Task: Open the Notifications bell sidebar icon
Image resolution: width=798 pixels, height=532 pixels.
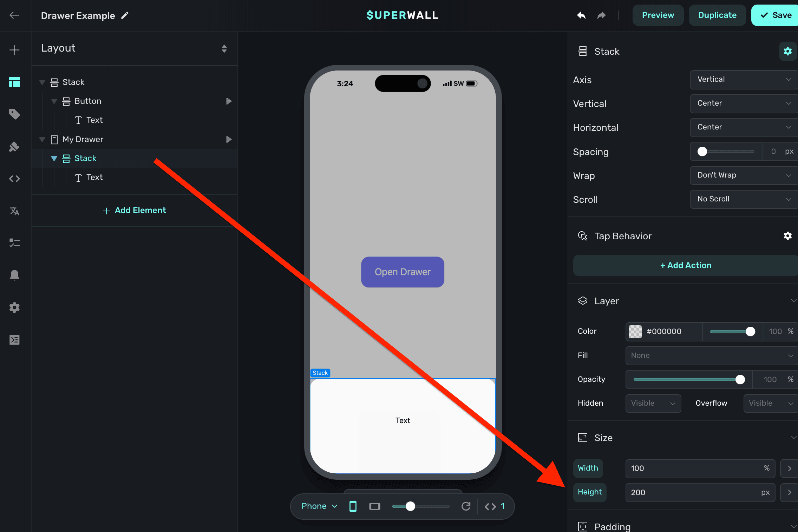Action: pyautogui.click(x=14, y=275)
